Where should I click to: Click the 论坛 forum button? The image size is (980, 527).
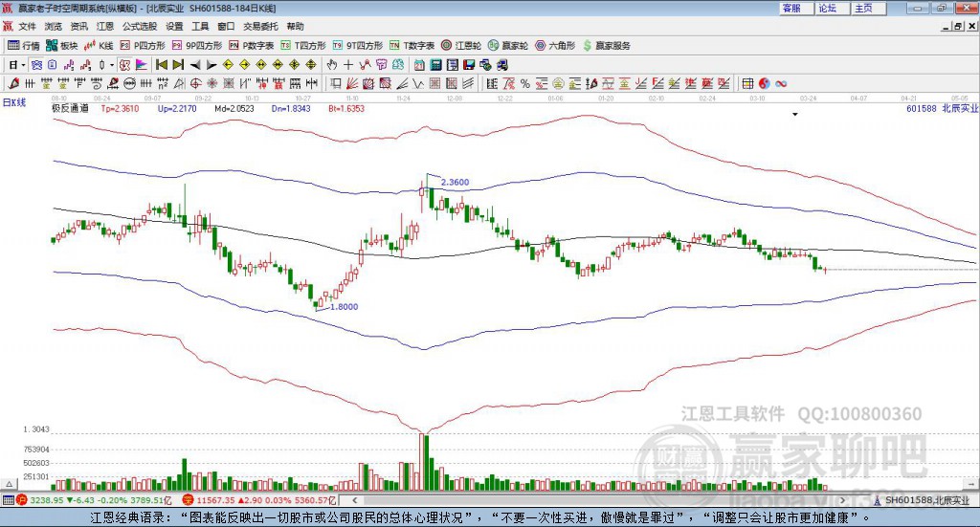pyautogui.click(x=833, y=8)
